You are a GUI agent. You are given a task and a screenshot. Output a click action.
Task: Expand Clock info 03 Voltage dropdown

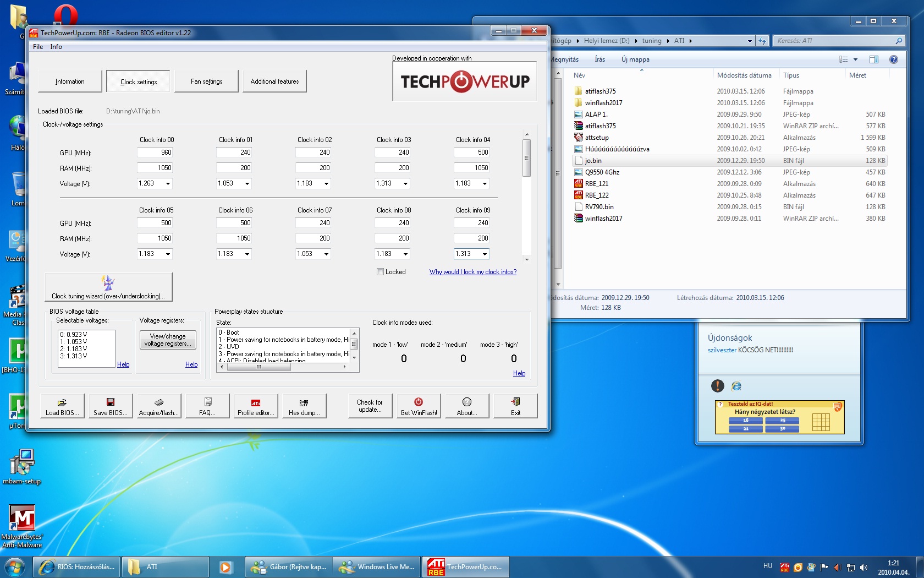(405, 183)
